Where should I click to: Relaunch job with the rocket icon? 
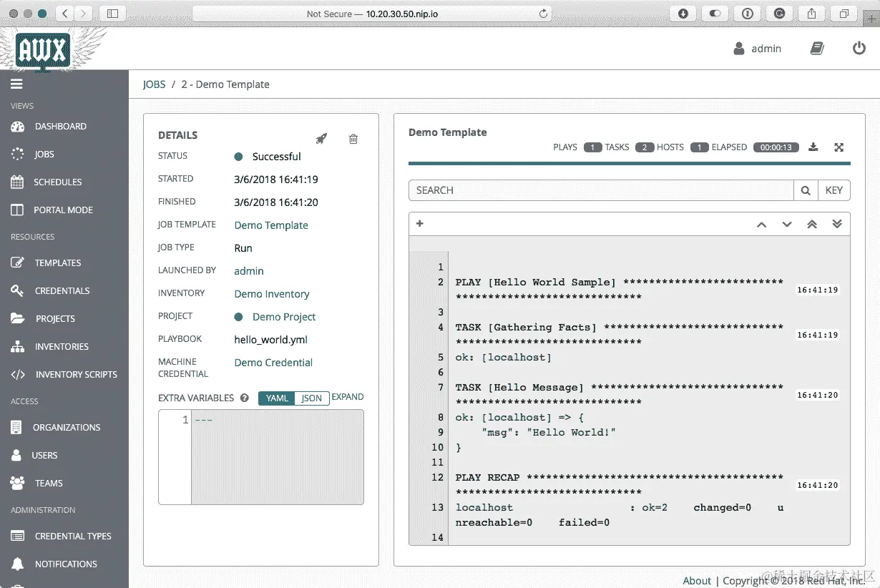(321, 139)
